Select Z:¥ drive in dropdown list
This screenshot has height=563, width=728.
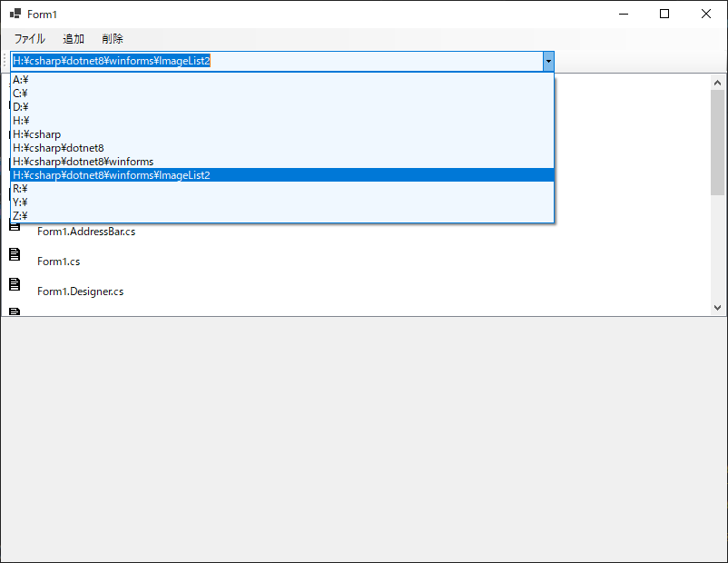pyautogui.click(x=282, y=215)
